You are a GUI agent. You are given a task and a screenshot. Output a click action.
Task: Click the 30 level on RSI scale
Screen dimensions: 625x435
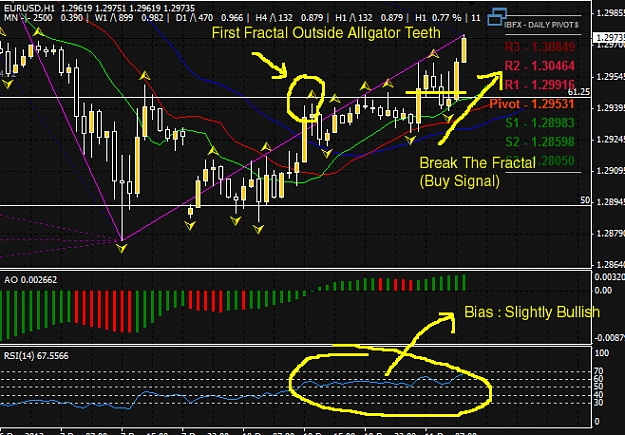[x=599, y=403]
